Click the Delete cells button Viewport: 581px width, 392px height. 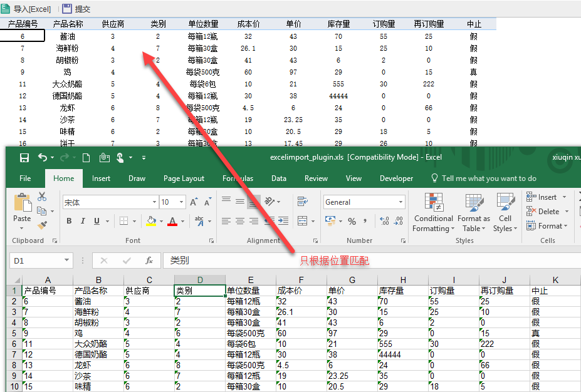click(543, 212)
